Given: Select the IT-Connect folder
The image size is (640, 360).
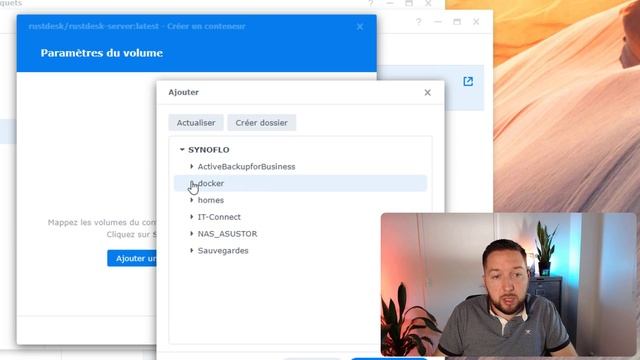Looking at the screenshot, I should pos(219,217).
